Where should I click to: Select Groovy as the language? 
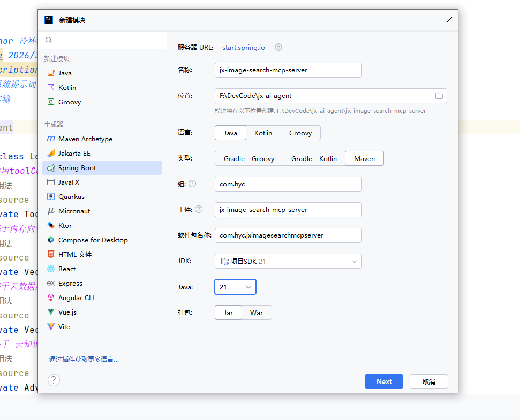300,133
